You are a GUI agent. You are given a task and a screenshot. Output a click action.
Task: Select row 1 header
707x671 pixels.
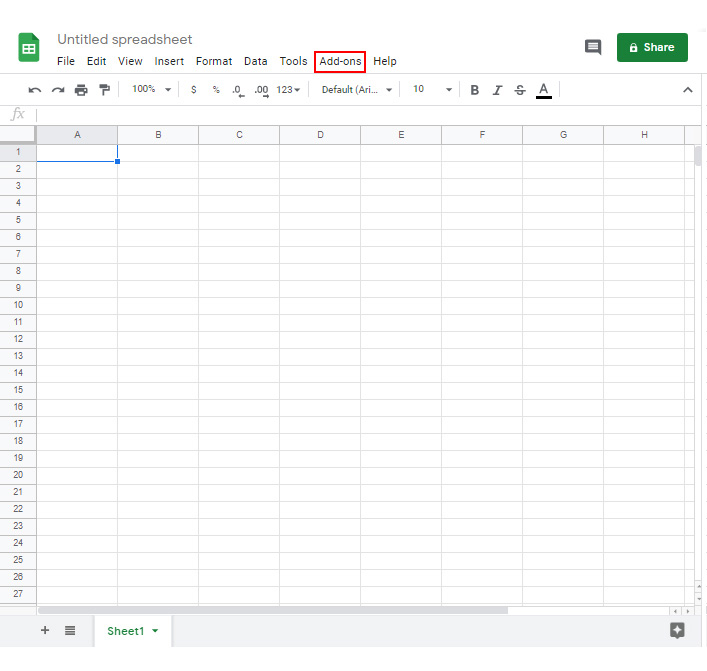coord(18,152)
